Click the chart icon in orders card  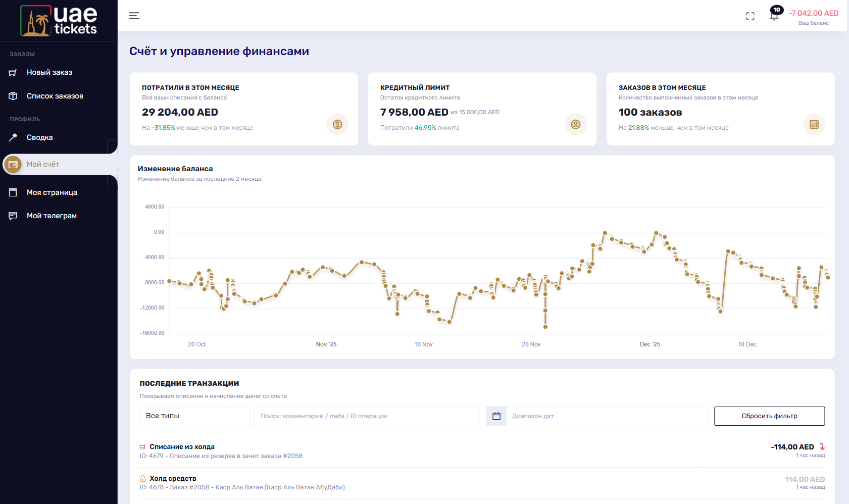[814, 124]
